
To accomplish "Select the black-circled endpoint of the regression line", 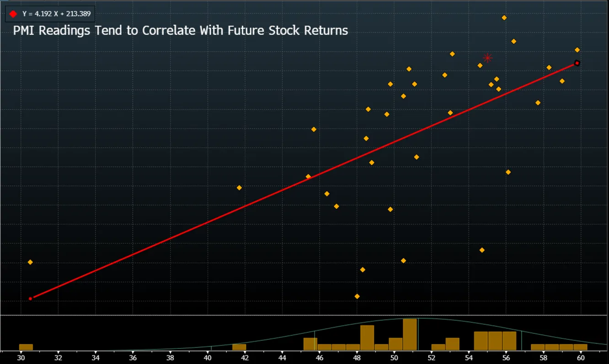I will [577, 63].
